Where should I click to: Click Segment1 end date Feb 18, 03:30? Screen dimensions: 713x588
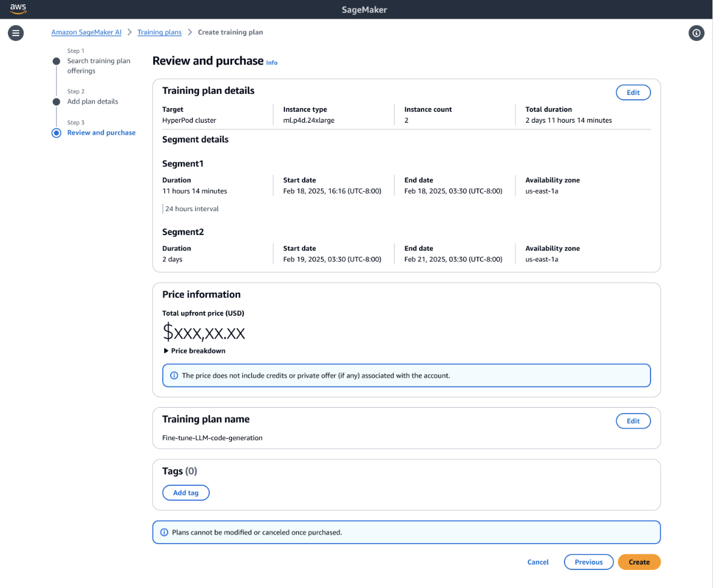[x=453, y=191]
